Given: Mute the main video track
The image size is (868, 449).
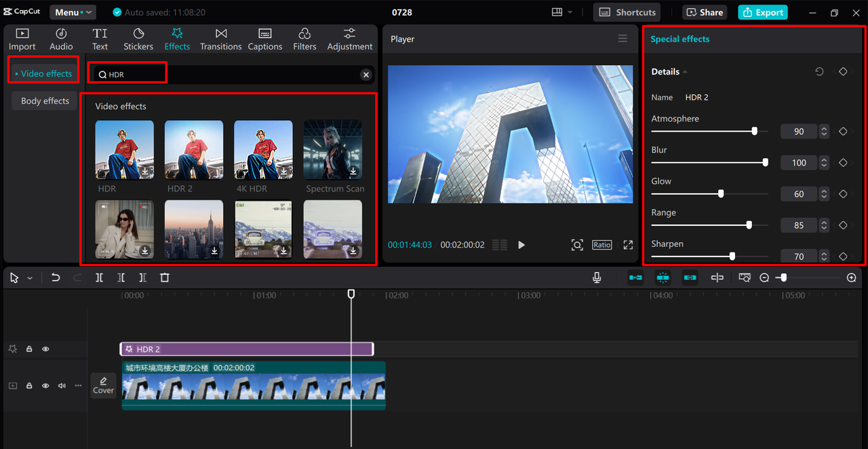Looking at the screenshot, I should click(x=62, y=385).
